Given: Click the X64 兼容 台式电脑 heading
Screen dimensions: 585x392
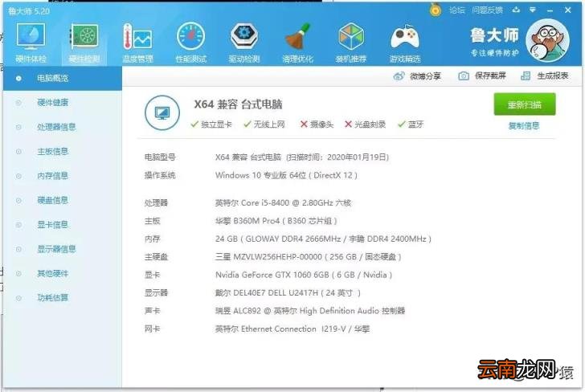Looking at the screenshot, I should (x=238, y=104).
